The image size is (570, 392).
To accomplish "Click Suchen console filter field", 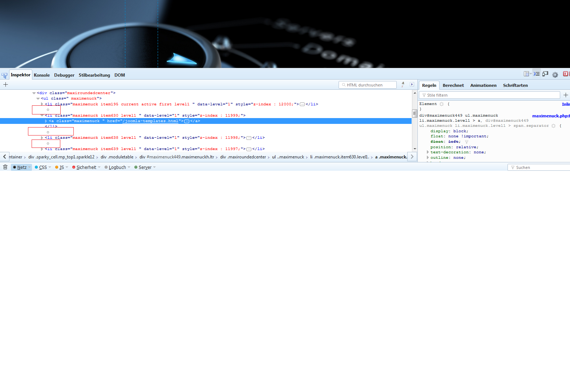I will point(539,167).
